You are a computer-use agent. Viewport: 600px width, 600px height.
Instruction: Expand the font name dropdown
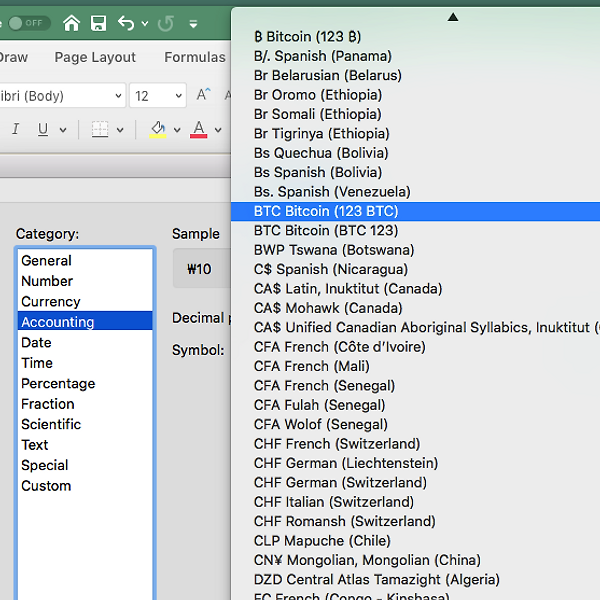117,96
